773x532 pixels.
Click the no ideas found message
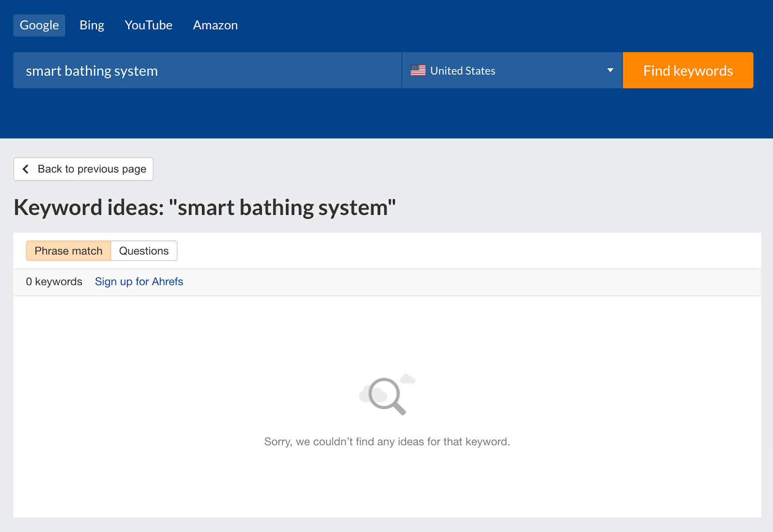(386, 441)
